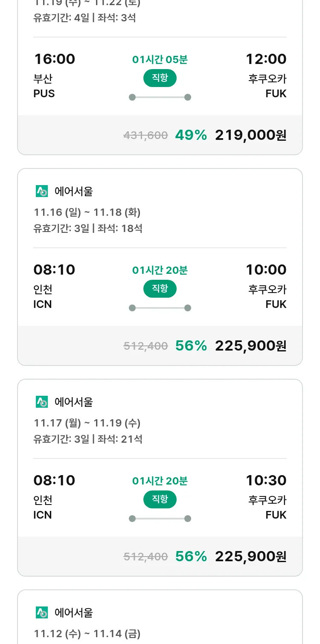Tap the validity line showing 좌석: 18석
The height and width of the screenshot is (644, 320).
[88, 228]
